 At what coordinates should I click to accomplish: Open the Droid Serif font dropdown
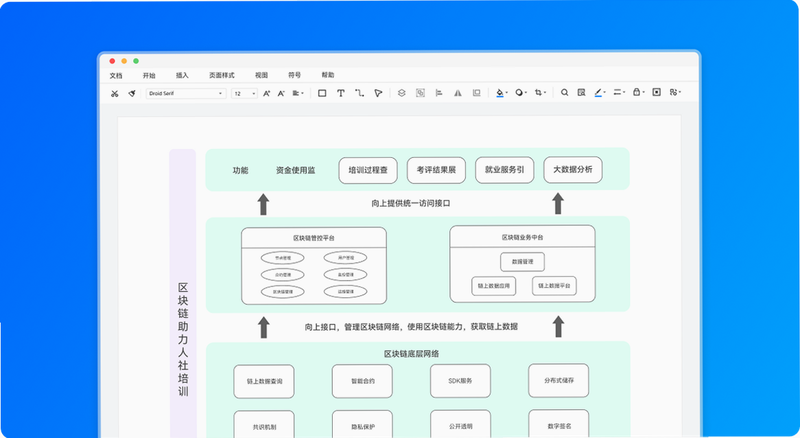pos(186,93)
